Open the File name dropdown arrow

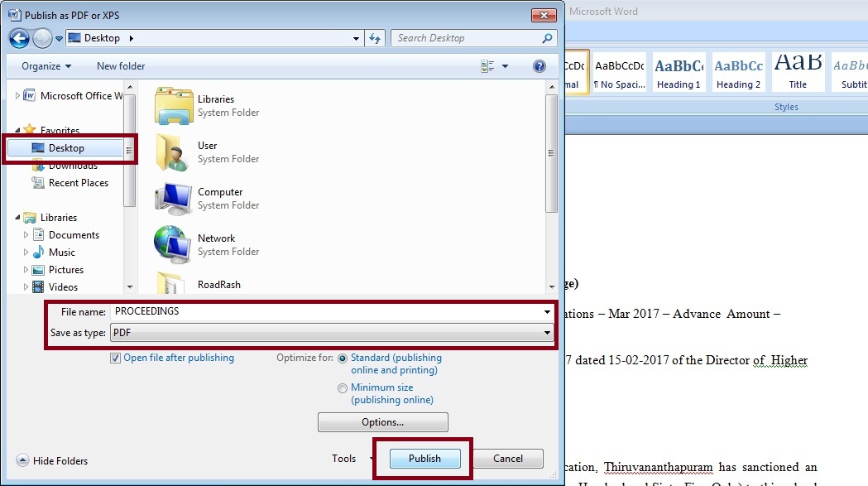click(547, 312)
